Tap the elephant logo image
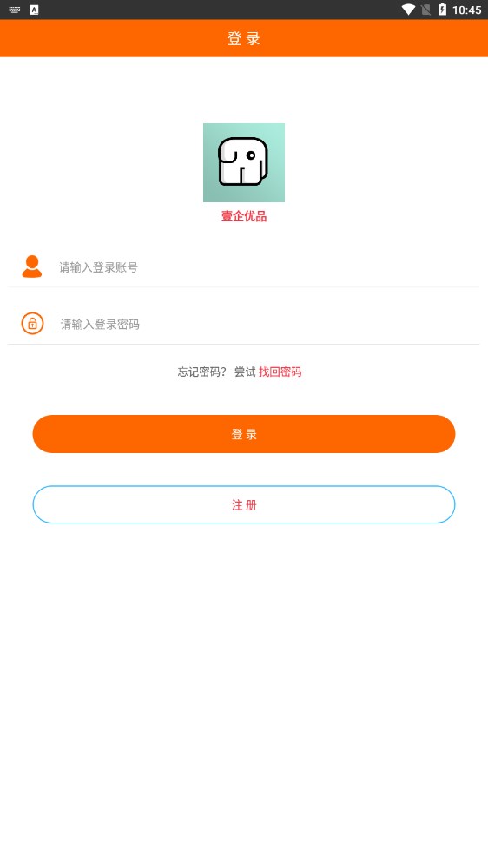Image resolution: width=488 pixels, height=868 pixels. pos(244,163)
